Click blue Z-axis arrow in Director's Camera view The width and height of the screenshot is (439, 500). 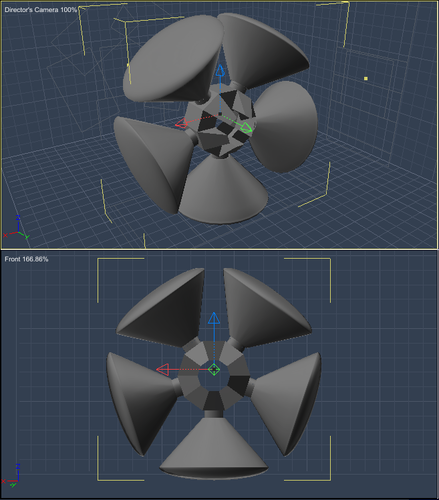220,71
